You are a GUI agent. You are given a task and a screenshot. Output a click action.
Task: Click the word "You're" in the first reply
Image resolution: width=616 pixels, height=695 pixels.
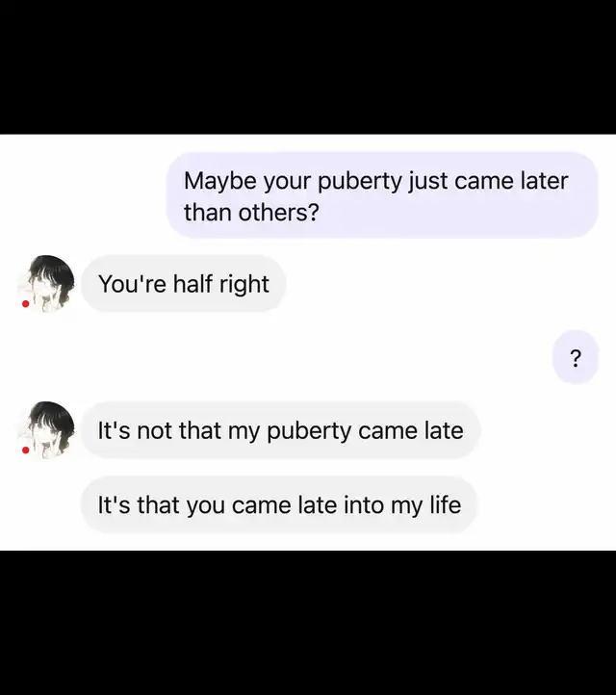coord(133,284)
